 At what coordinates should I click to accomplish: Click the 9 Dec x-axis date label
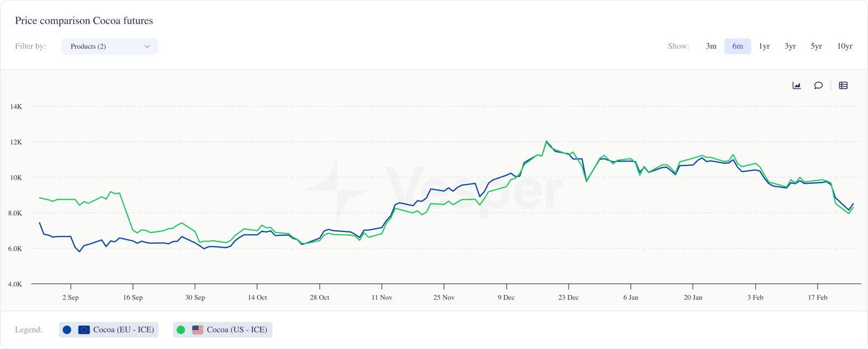(506, 298)
